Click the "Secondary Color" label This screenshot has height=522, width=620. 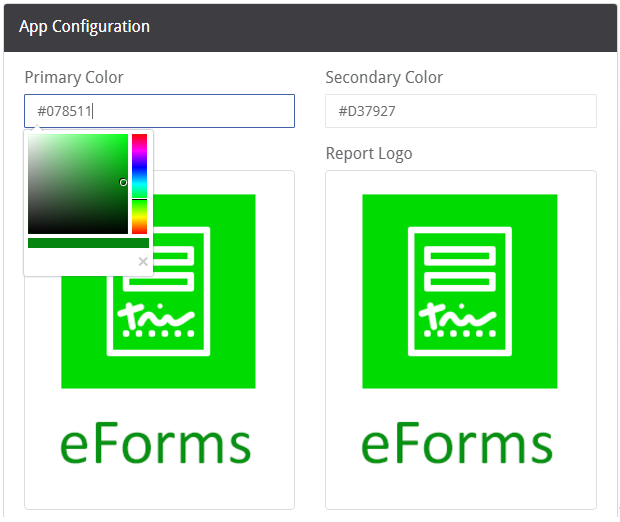[x=384, y=78]
